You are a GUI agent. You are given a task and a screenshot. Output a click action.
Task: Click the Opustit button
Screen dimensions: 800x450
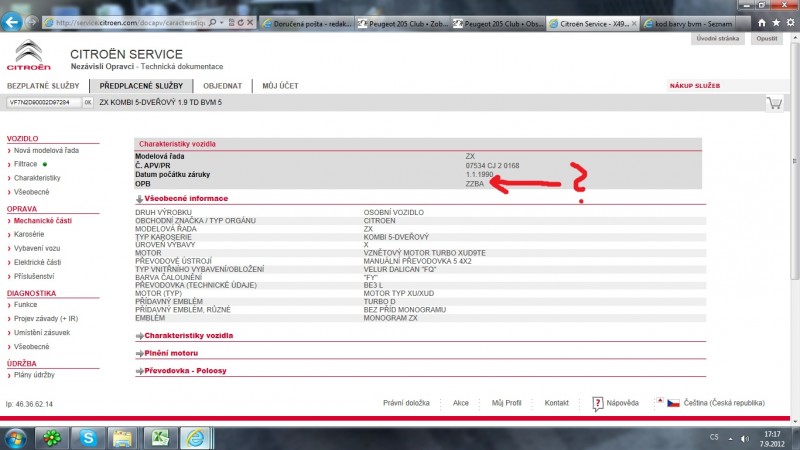pyautogui.click(x=767, y=38)
